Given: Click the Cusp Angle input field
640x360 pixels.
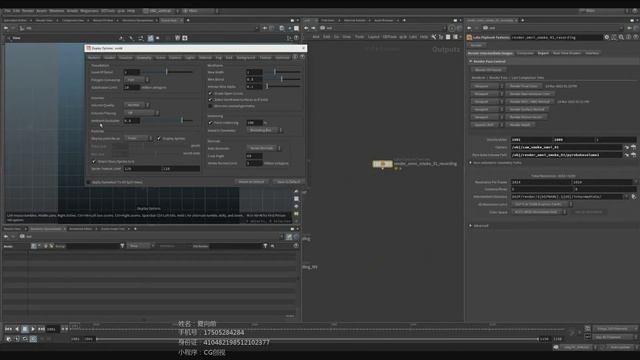Looking at the screenshot, I should [254, 156].
